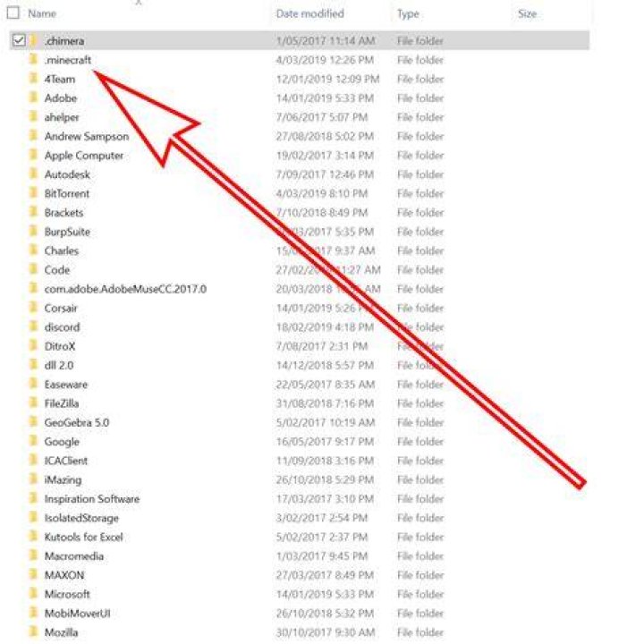Click the .minecraft folder icon
The image size is (644, 644).
pyautogui.click(x=34, y=60)
